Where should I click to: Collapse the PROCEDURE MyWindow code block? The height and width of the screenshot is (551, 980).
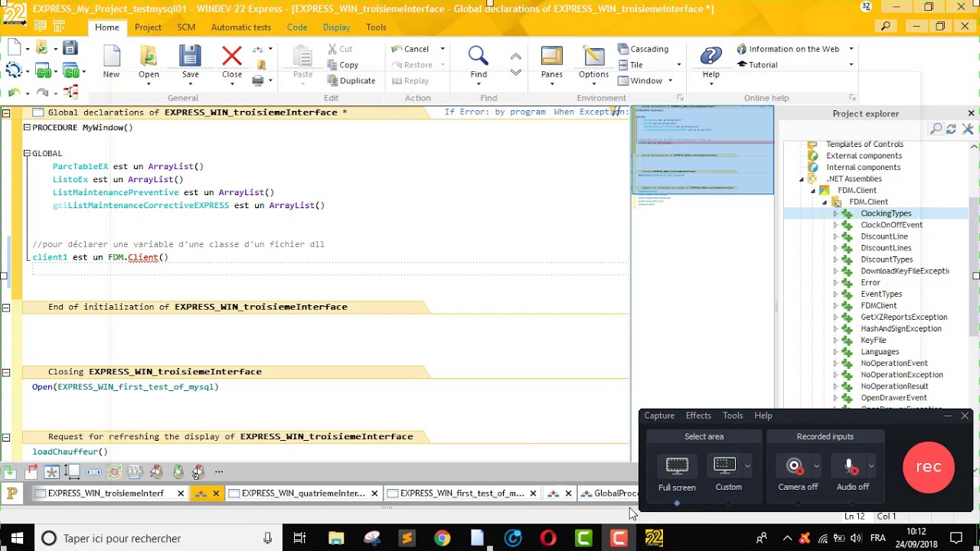tap(27, 128)
